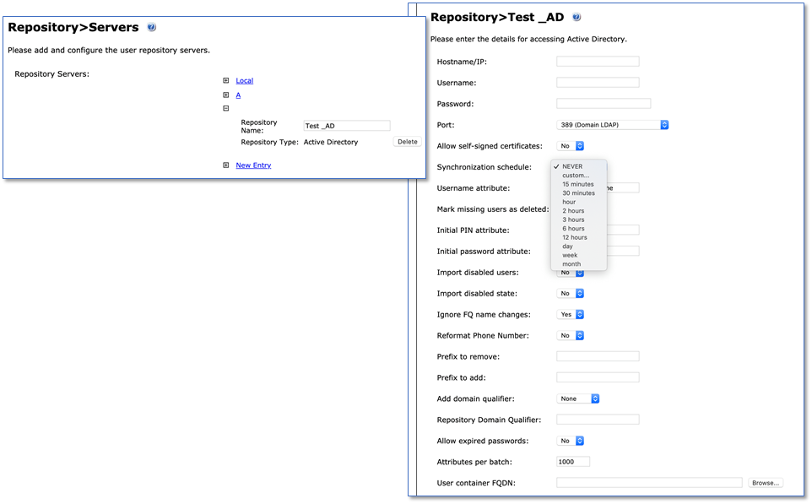
Task: Select 30 minutes synchronization option
Action: 578,193
